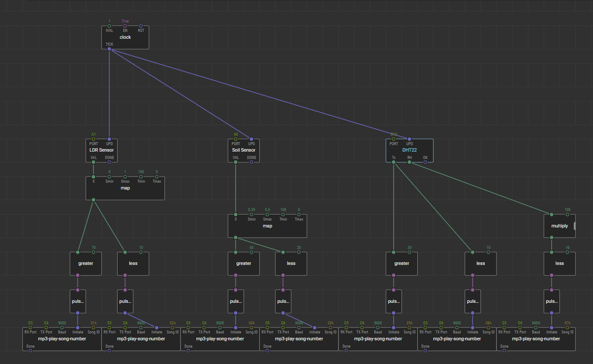
Task: Select the DHT22 node
Action: tap(410, 150)
